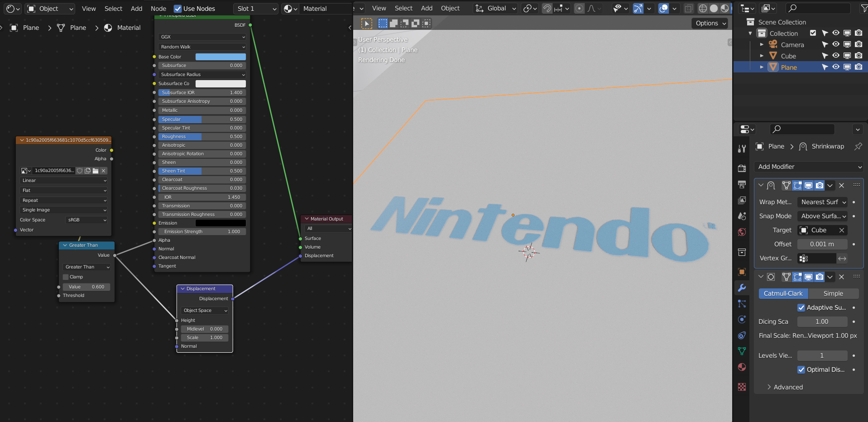This screenshot has width=868, height=422.
Task: Select Simple subdivision type
Action: click(x=834, y=293)
